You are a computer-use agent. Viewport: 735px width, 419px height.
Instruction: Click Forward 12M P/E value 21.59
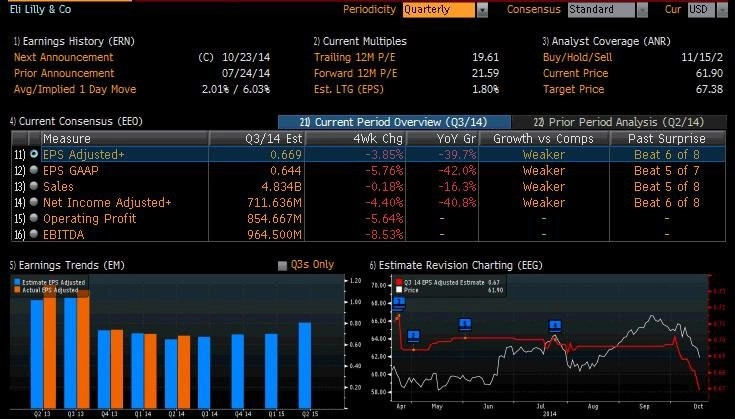[x=486, y=73]
